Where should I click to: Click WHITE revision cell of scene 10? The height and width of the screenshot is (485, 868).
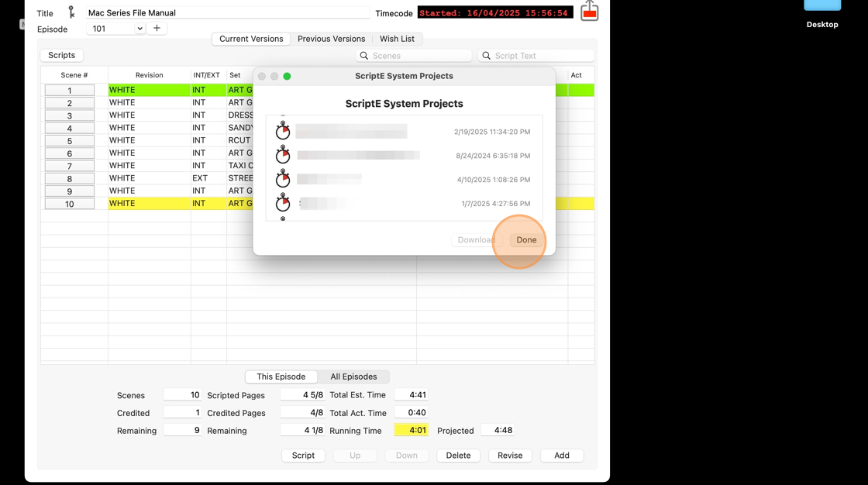[x=149, y=203]
